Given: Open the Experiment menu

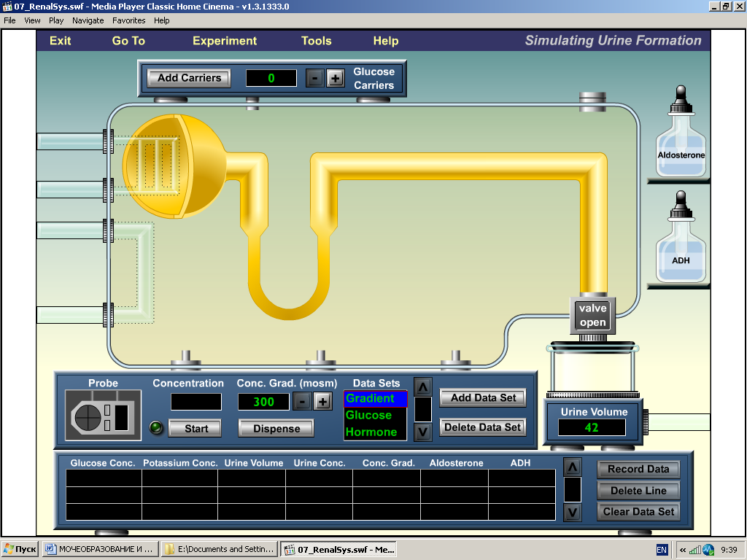Looking at the screenshot, I should click(x=225, y=41).
